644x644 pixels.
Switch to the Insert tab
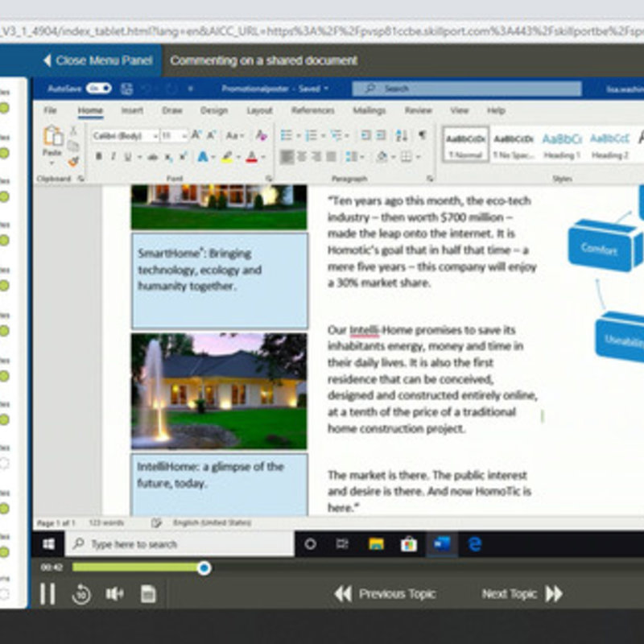pyautogui.click(x=132, y=110)
